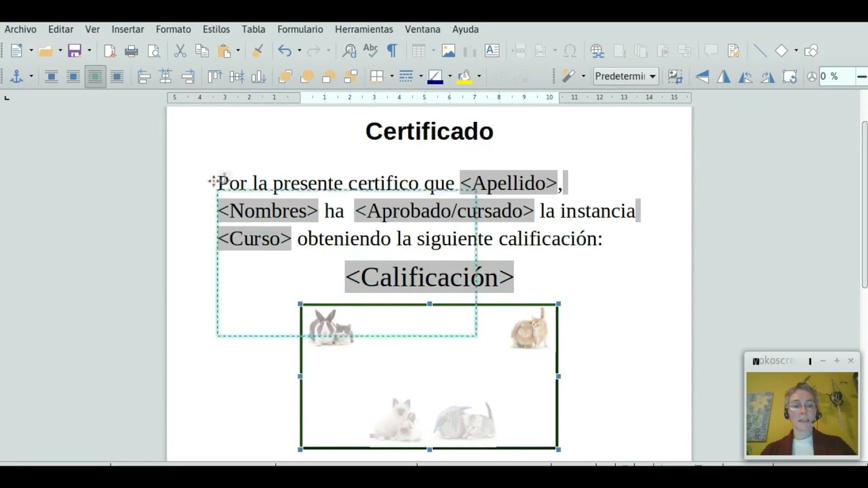Expand the Undo history dropdown arrow

click(299, 51)
